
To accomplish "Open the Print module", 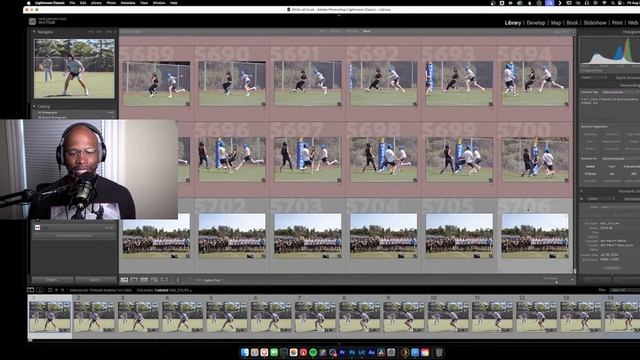I will point(617,23).
